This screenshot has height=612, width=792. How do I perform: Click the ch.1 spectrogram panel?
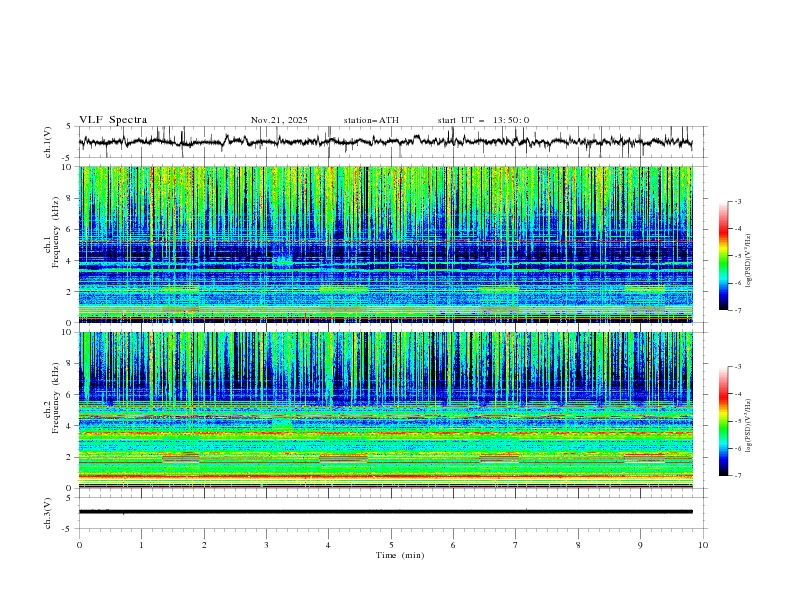385,244
